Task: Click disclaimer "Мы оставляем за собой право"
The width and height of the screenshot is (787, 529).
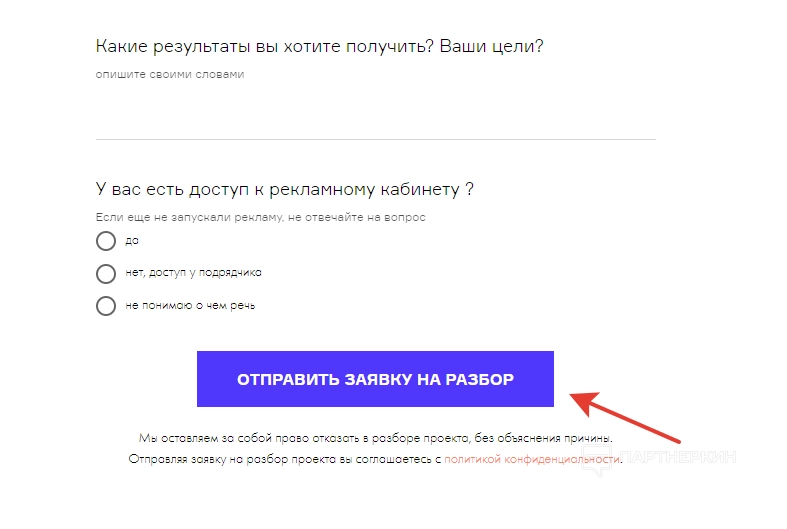Action: pyautogui.click(x=375, y=438)
